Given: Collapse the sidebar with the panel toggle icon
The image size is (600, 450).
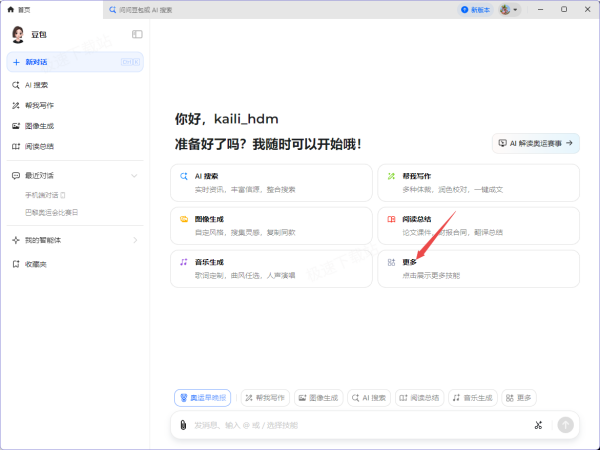Looking at the screenshot, I should point(137,34).
